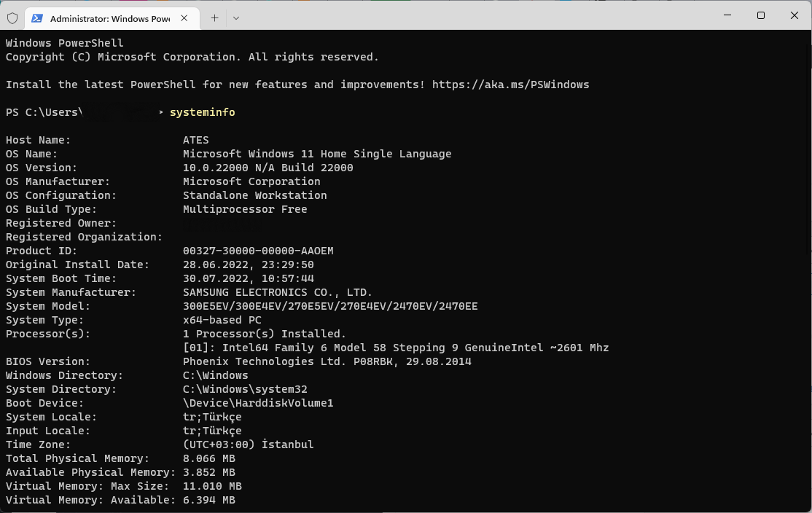The height and width of the screenshot is (513, 812).
Task: Close the Windows Terminal window
Action: 794,15
